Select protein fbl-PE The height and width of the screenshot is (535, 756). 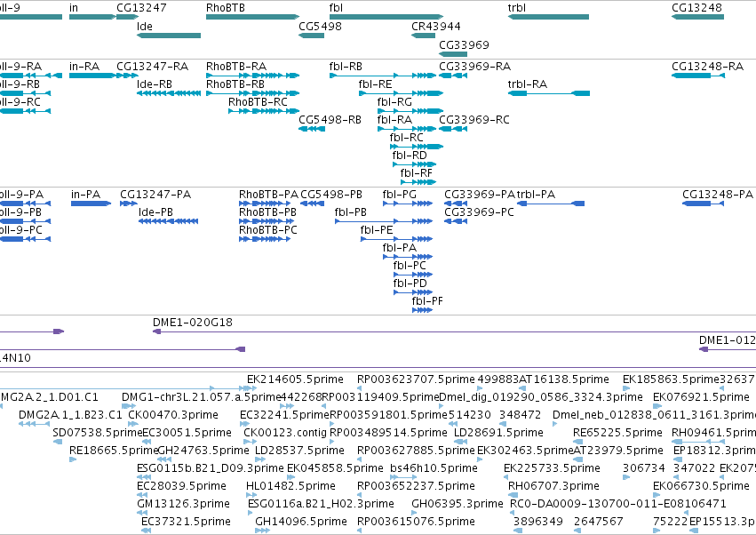coord(396,239)
